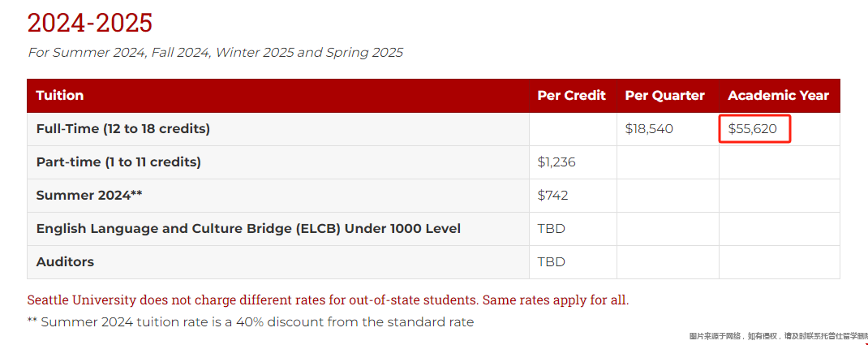Image resolution: width=868 pixels, height=345 pixels.
Task: Click the $742 summer per credit value
Action: (x=552, y=196)
